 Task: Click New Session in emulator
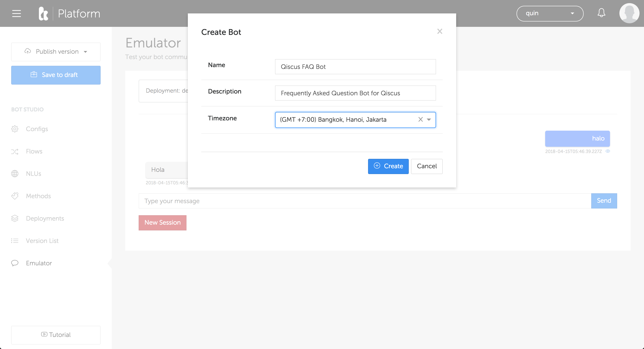point(162,223)
